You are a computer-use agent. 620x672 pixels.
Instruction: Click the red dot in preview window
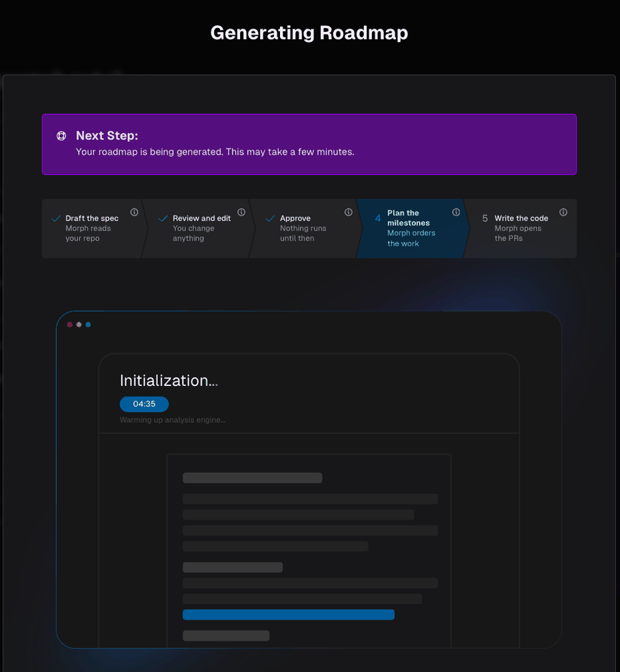69,325
